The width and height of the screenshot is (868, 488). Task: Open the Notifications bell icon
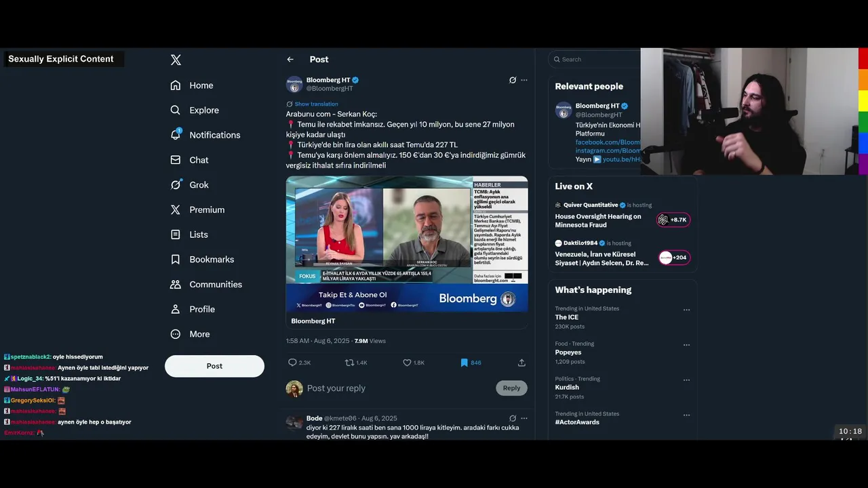pos(176,134)
